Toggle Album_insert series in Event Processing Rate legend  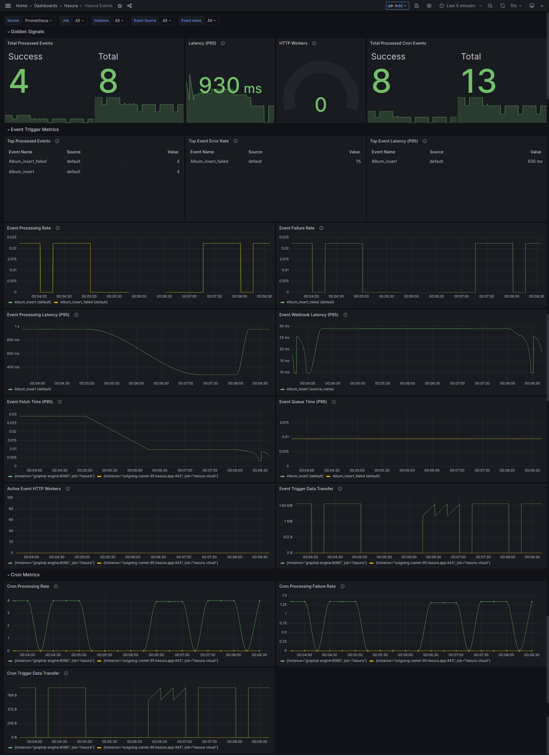pos(33,302)
